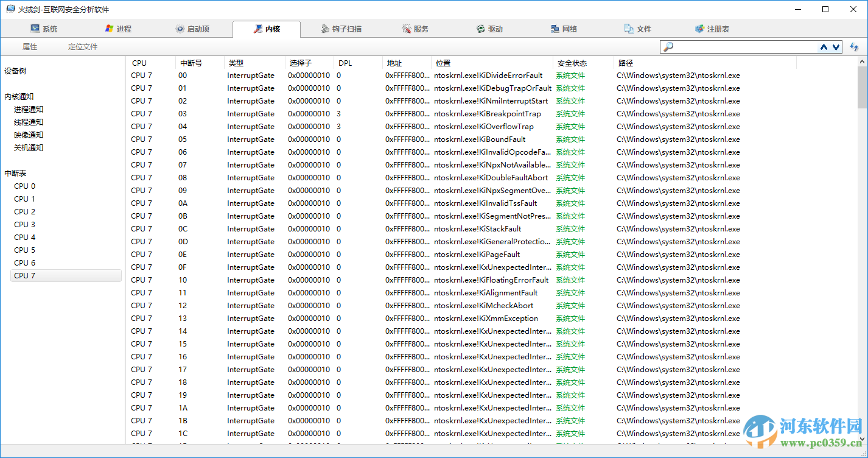The width and height of the screenshot is (868, 458).
Task: Click the magnifier icon in search box
Action: [x=668, y=47]
